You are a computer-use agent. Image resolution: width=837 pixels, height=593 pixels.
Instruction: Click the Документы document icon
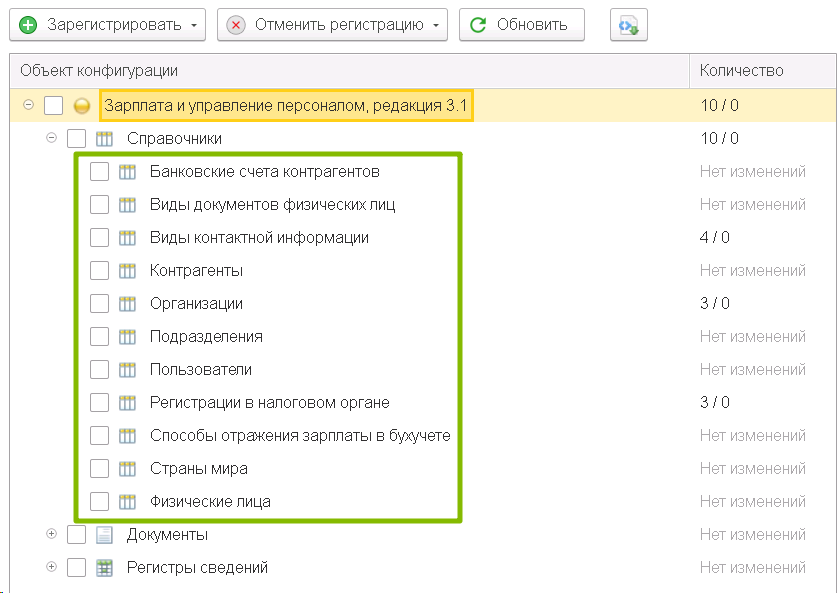pos(104,535)
